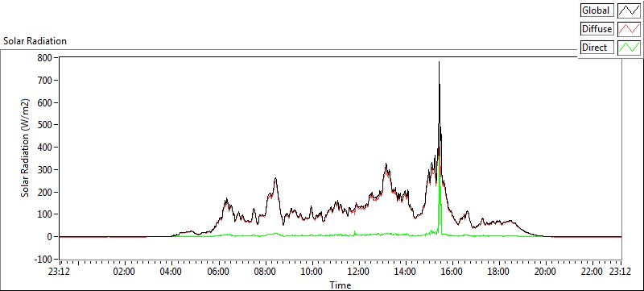The height and width of the screenshot is (291, 644).
Task: Click the 18:00 time axis label
Action: tap(498, 272)
